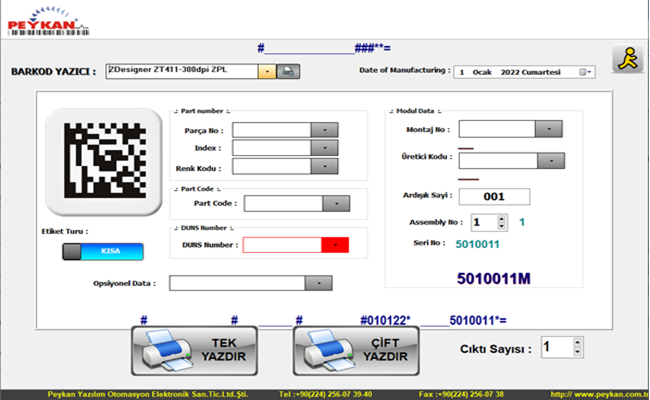
Task: Click the Çıktı Sayısı number field
Action: click(558, 347)
